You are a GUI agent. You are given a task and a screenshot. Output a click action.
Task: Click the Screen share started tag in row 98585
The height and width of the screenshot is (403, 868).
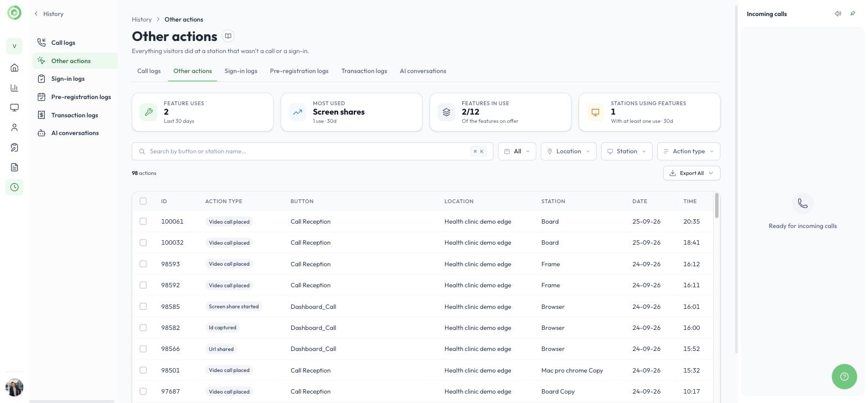234,307
